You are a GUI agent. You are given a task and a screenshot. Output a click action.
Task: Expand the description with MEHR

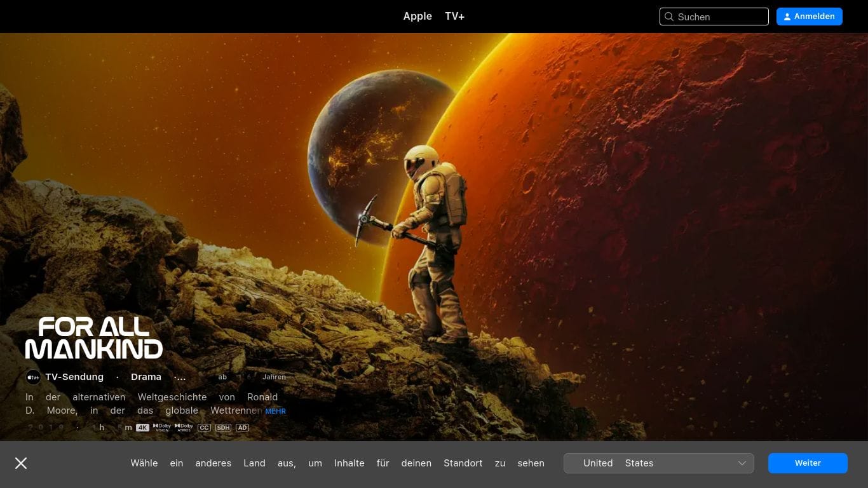(x=275, y=411)
